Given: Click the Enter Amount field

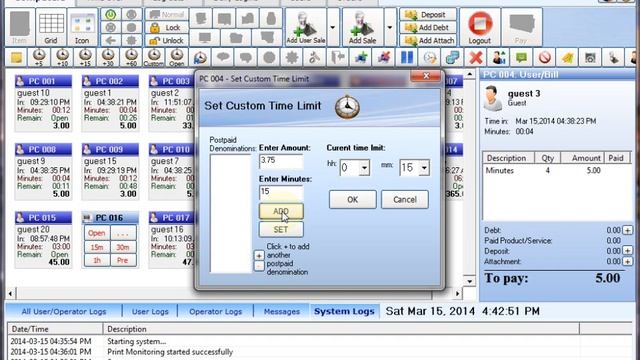Looking at the screenshot, I should [x=281, y=162].
